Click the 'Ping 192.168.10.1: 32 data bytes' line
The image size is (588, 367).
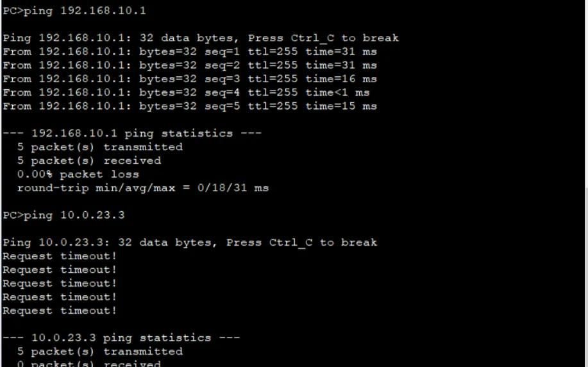(x=201, y=38)
